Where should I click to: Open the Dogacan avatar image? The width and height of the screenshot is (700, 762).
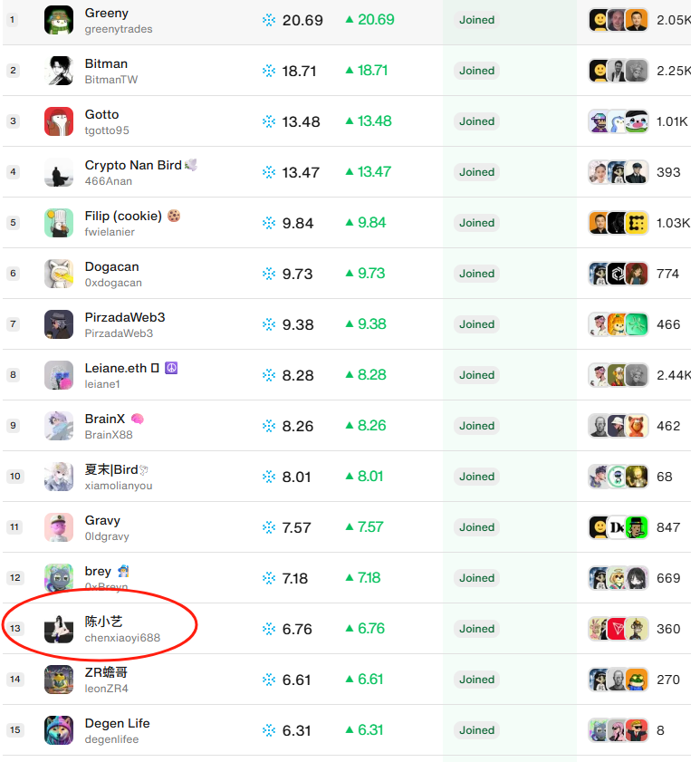point(59,274)
